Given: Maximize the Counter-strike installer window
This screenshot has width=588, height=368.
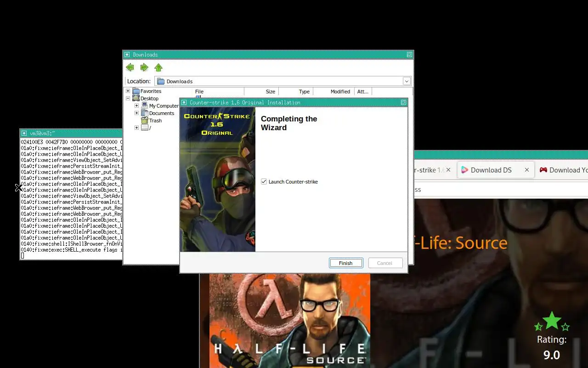Looking at the screenshot, I should point(403,103).
